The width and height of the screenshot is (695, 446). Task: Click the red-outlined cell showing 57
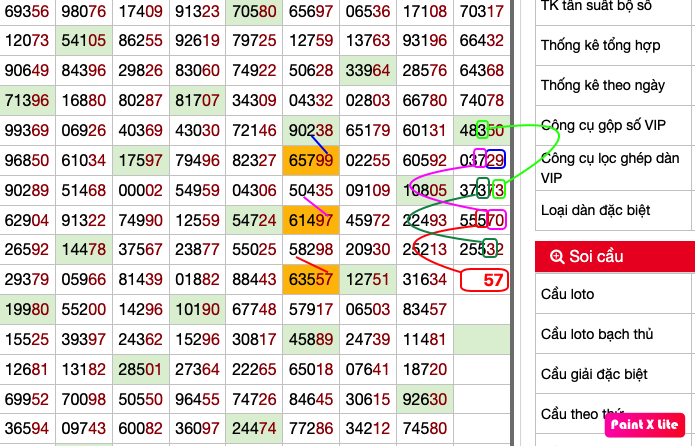[485, 280]
